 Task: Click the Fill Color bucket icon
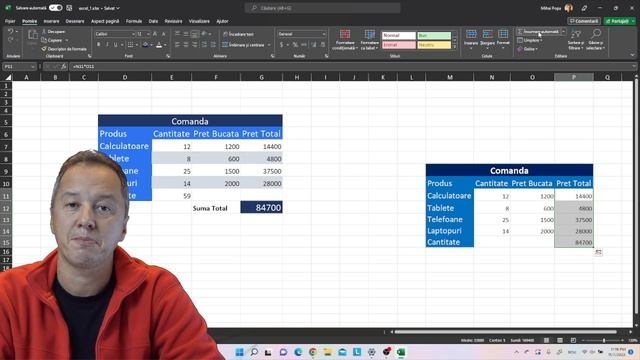pyautogui.click(x=145, y=44)
